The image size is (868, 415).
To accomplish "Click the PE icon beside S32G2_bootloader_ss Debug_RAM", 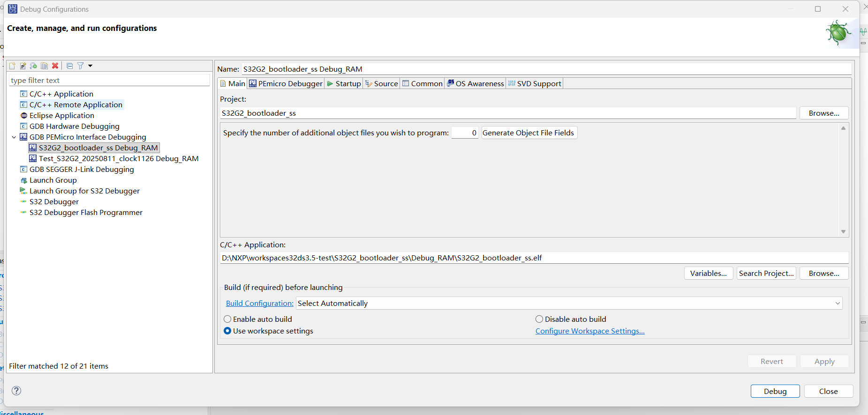I will [33, 148].
